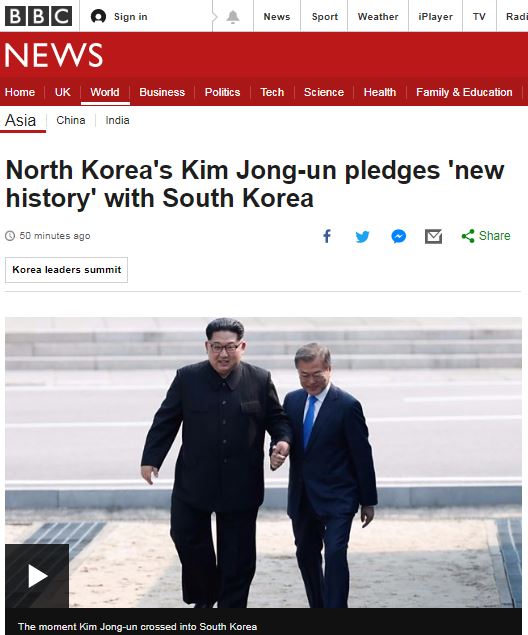Screen dimensions: 528x635
Task: Open the India subsection link
Action: [117, 120]
